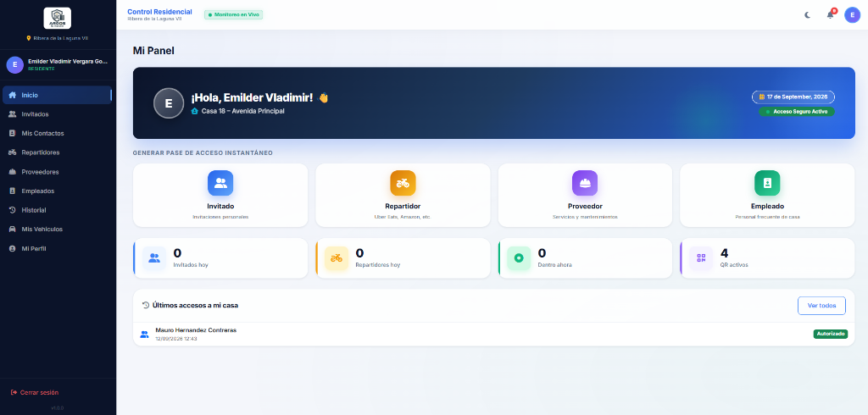The height and width of the screenshot is (415, 868).
Task: Open user avatar menu in top bar
Action: (852, 15)
